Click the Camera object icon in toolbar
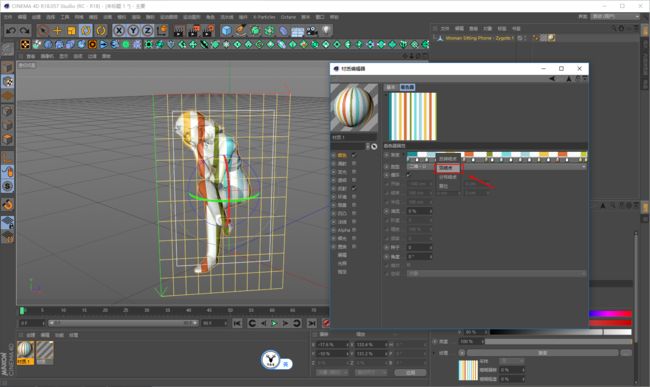This screenshot has height=387, width=650. click(x=312, y=31)
